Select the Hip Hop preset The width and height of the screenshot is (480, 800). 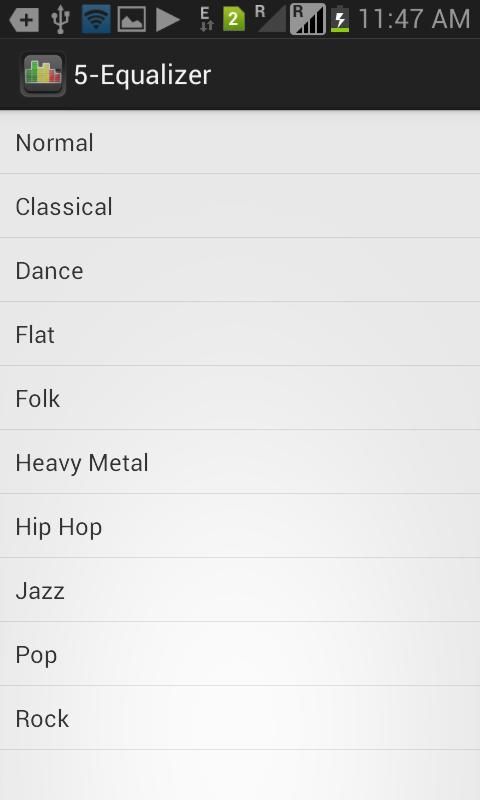pyautogui.click(x=240, y=527)
